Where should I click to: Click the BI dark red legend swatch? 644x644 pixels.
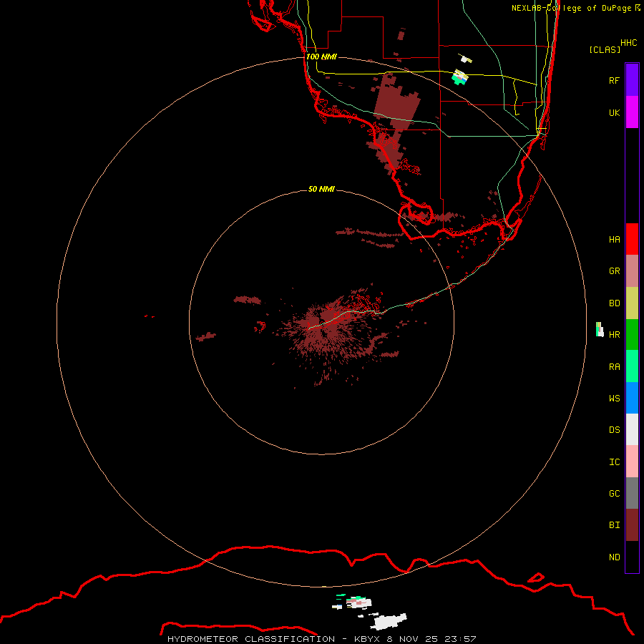(x=632, y=525)
